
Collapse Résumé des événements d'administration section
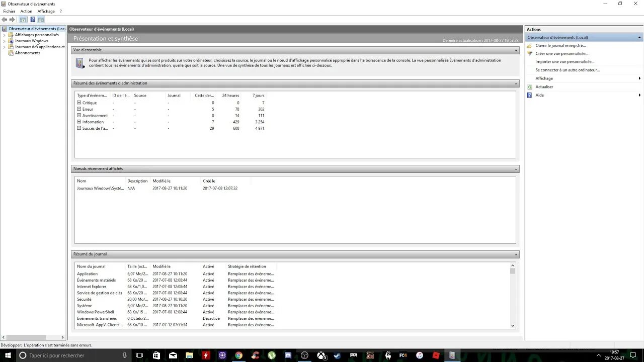(x=516, y=83)
